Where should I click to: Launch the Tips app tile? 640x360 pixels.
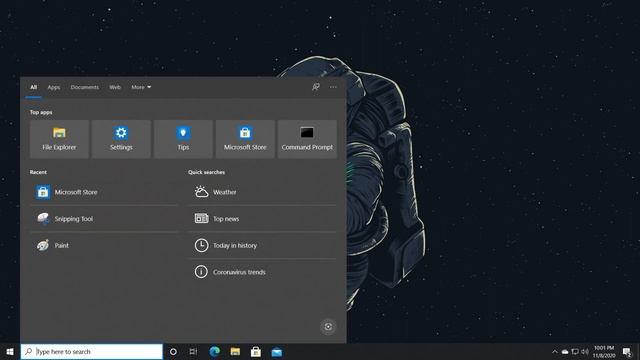[183, 139]
